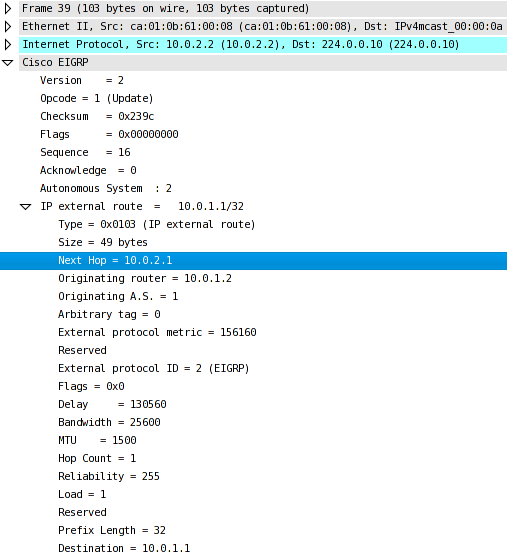Viewport: 507px width, 558px height.
Task: Select External protocol ID = 2 (EIGRP)
Action: coord(154,368)
